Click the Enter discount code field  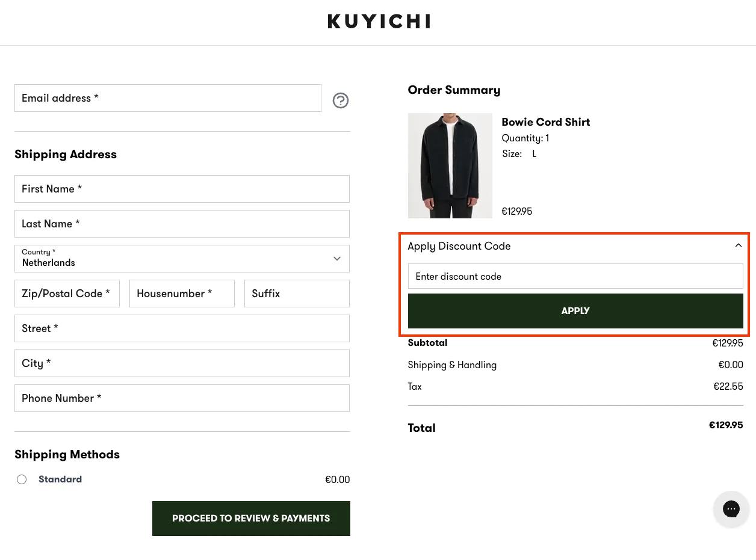click(x=575, y=276)
